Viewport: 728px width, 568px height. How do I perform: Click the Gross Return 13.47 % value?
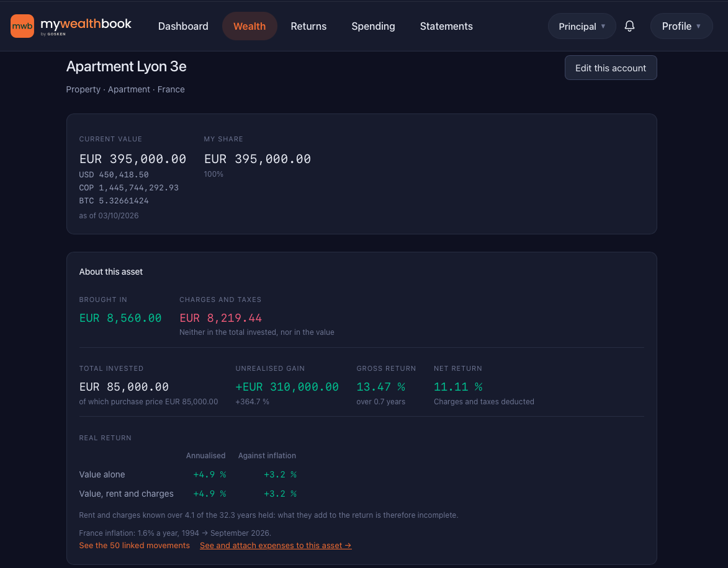pyautogui.click(x=380, y=386)
